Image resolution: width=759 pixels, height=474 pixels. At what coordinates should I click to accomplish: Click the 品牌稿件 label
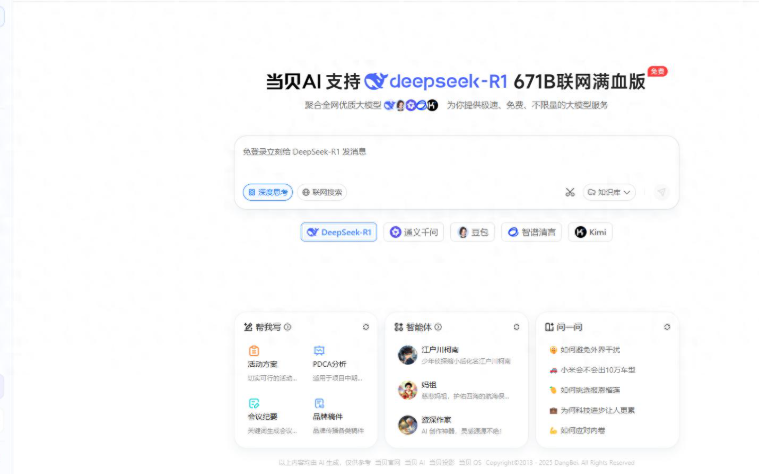click(x=328, y=417)
